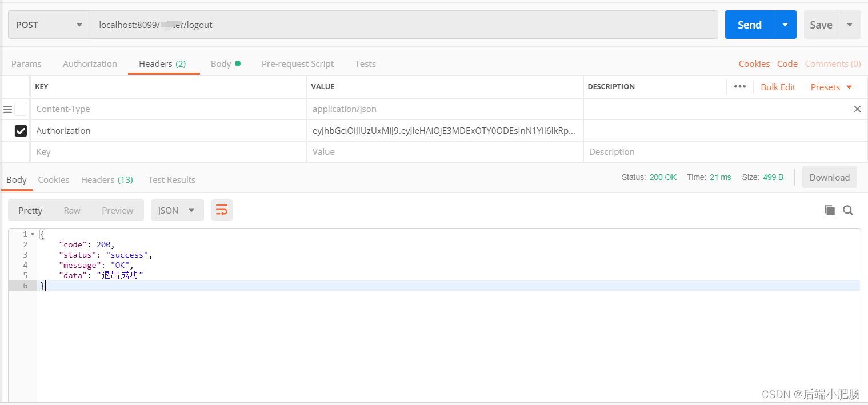
Task: Click the three-dots menu near Bulk Edit
Action: click(740, 86)
